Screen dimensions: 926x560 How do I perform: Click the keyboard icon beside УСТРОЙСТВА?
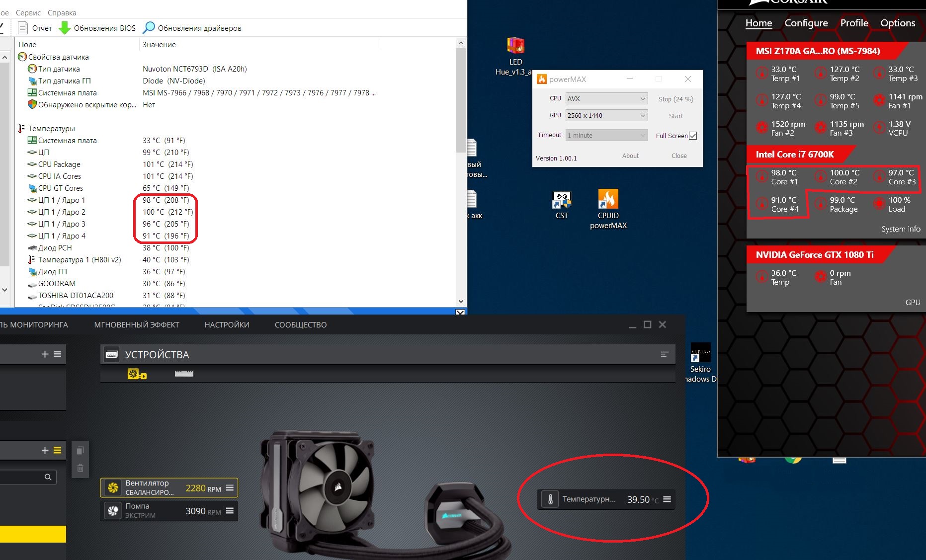(x=112, y=354)
